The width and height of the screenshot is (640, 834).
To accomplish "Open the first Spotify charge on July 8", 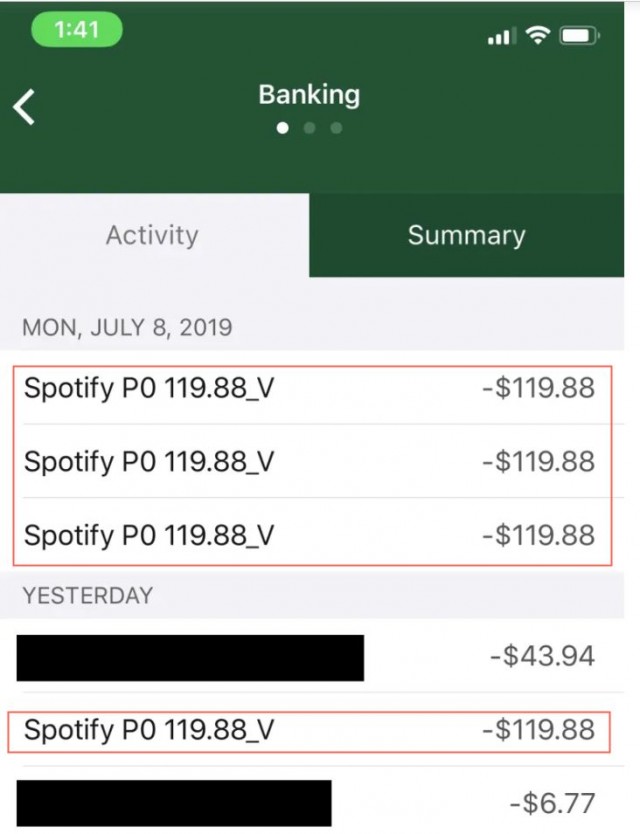I will tap(310, 388).
